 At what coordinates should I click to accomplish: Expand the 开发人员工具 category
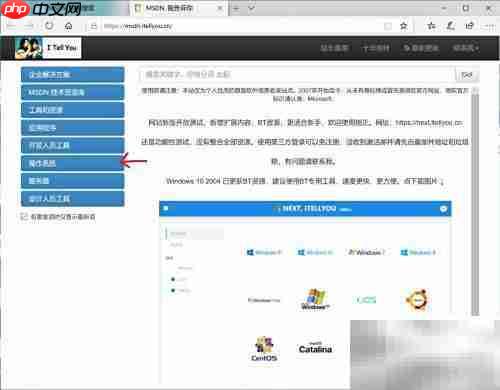[72, 145]
